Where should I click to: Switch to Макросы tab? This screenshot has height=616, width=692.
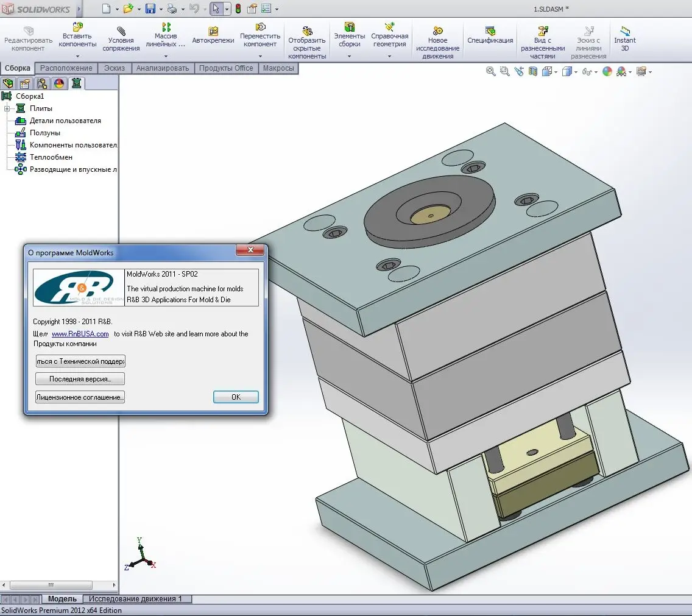[x=278, y=68]
